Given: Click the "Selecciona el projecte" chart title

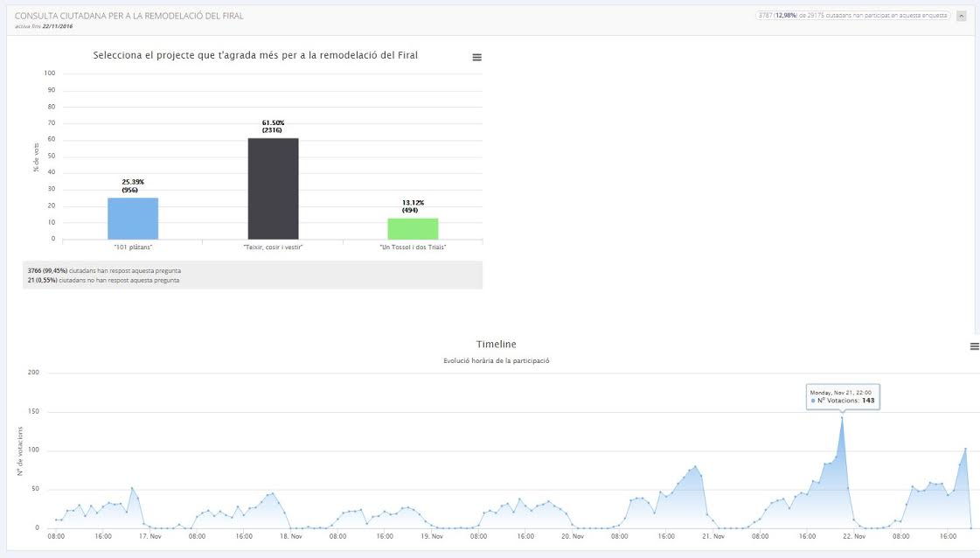Looking at the screenshot, I should pos(255,55).
